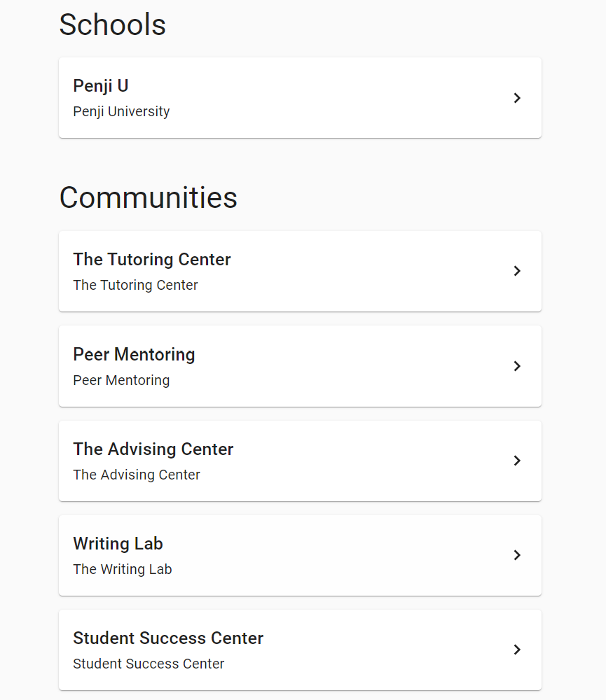
Task: Click the chevron beside The Tutoring Center
Action: pyautogui.click(x=517, y=271)
